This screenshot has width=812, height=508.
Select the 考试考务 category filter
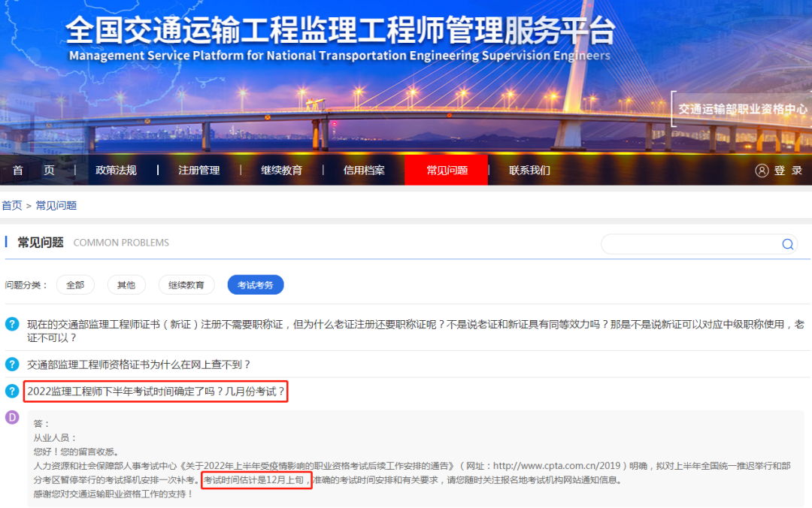(256, 285)
